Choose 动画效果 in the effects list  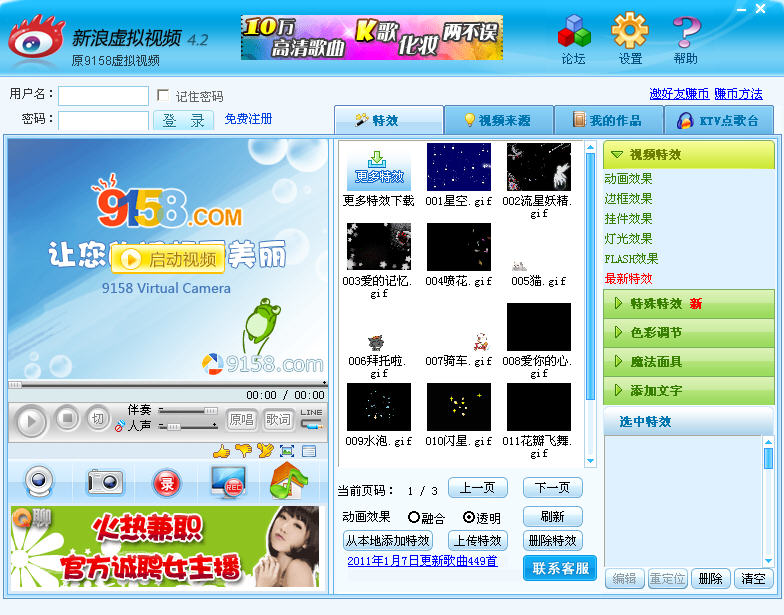(628, 178)
